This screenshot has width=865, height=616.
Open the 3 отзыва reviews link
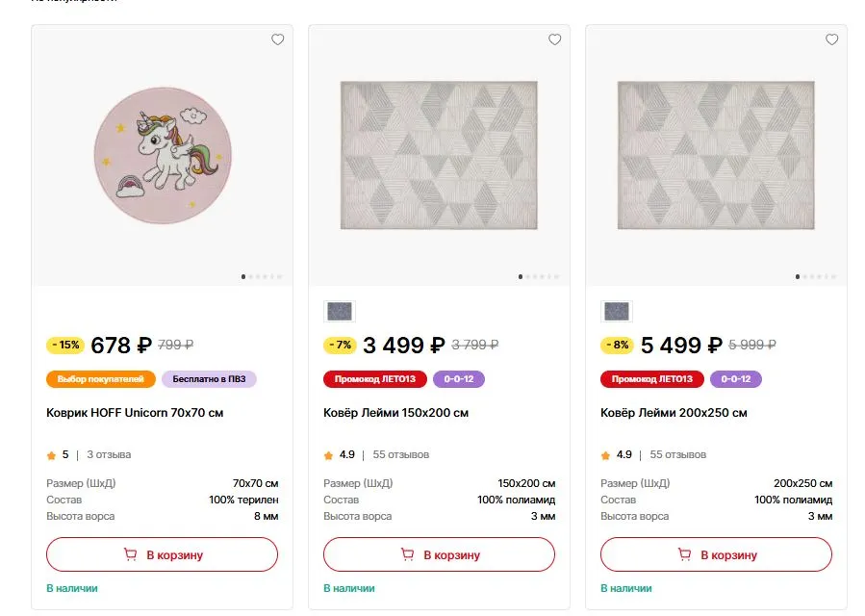coord(109,455)
